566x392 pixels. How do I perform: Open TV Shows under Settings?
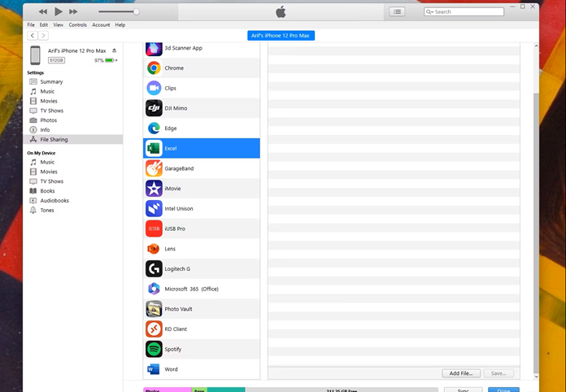(51, 111)
